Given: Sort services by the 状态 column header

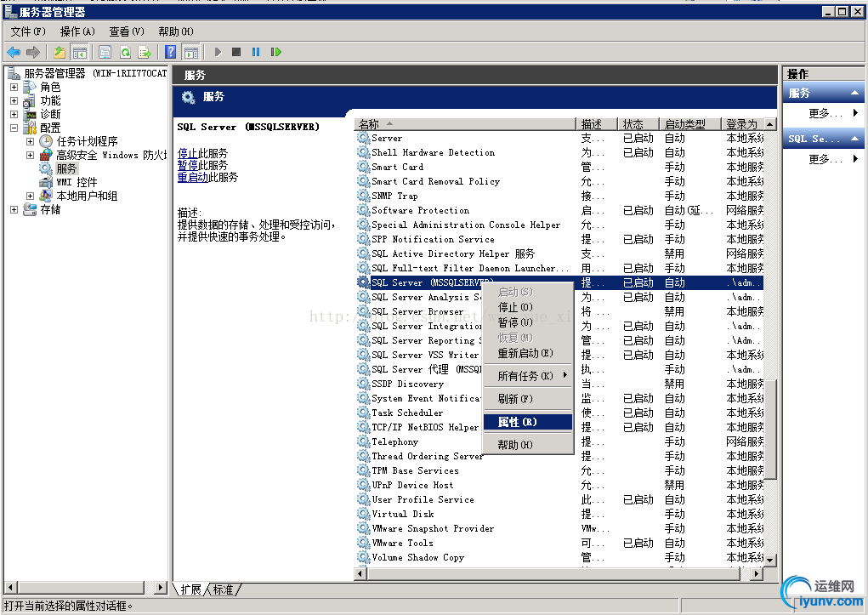Looking at the screenshot, I should click(638, 124).
